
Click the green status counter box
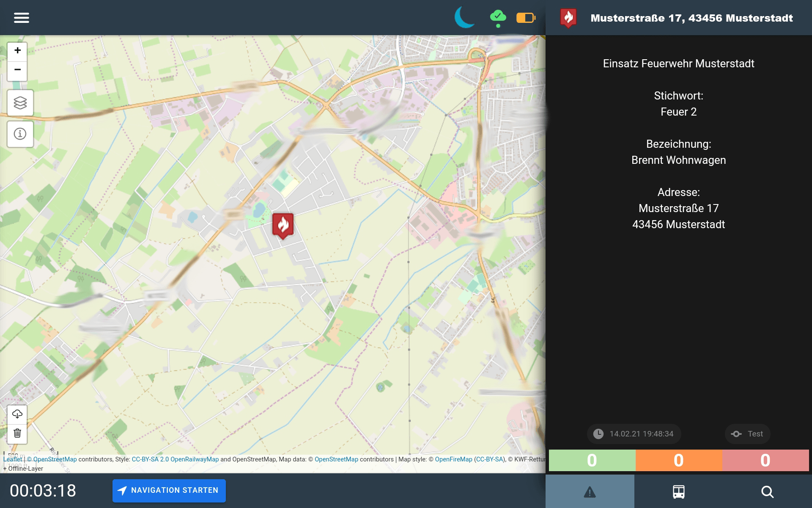coord(592,460)
